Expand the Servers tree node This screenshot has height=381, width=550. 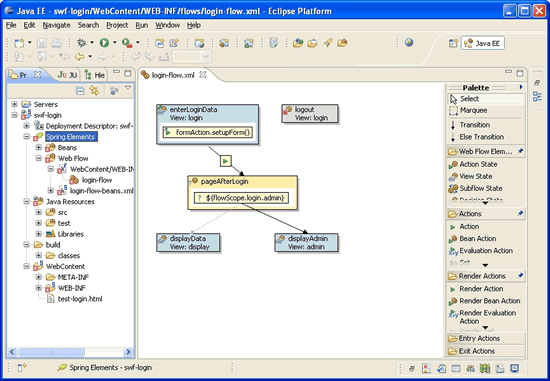pyautogui.click(x=14, y=104)
